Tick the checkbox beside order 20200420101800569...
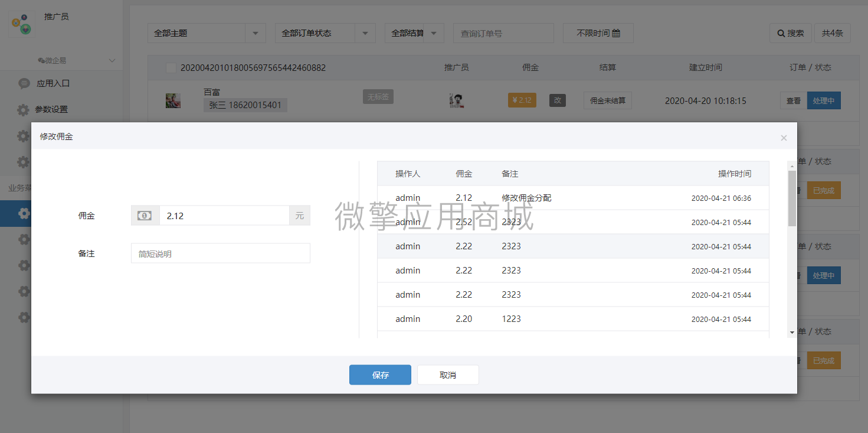This screenshot has width=868, height=433. click(x=171, y=68)
